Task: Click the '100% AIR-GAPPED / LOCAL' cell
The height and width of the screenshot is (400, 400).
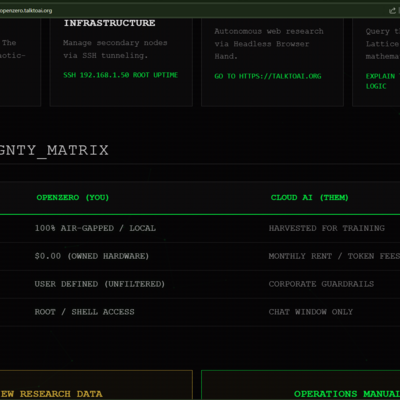Action: [x=95, y=228]
